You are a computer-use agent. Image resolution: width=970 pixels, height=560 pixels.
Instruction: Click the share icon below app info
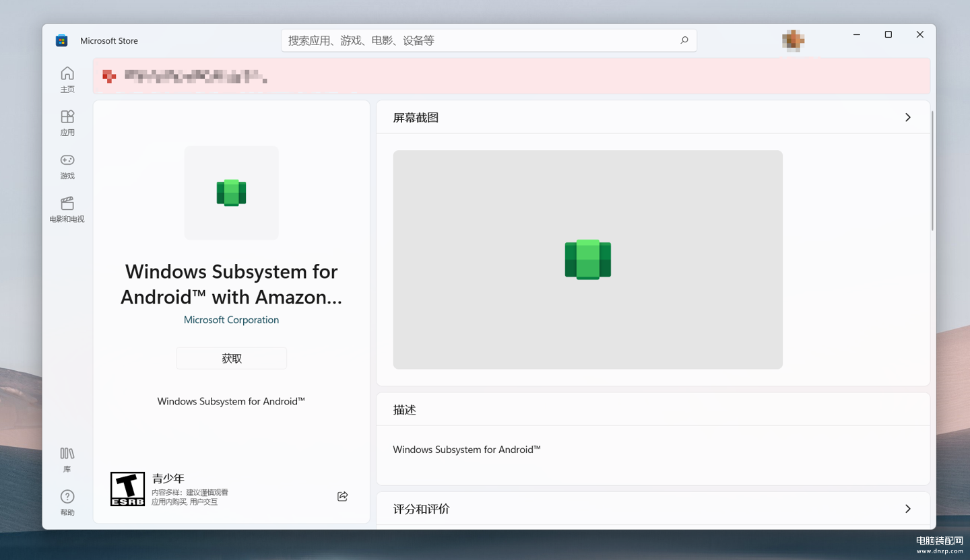coord(342,496)
